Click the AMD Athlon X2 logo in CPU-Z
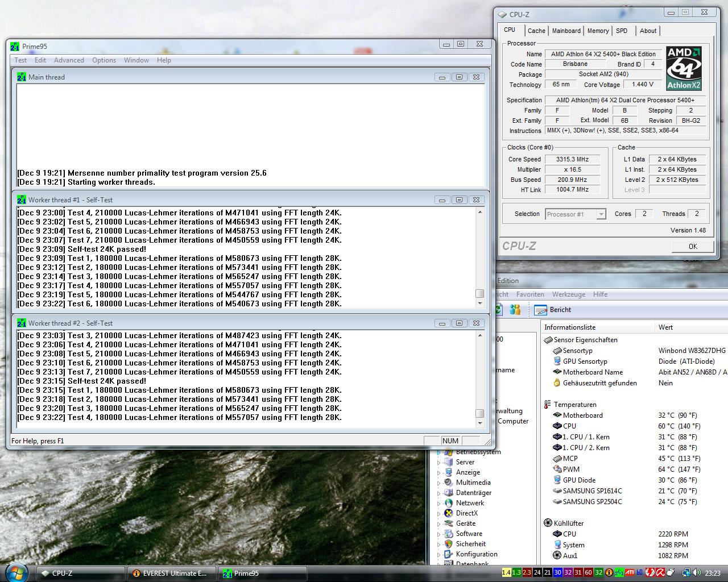728x582 pixels. tap(684, 68)
